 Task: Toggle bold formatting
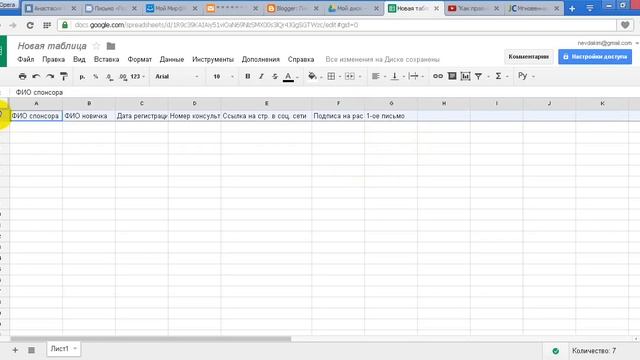[247, 76]
